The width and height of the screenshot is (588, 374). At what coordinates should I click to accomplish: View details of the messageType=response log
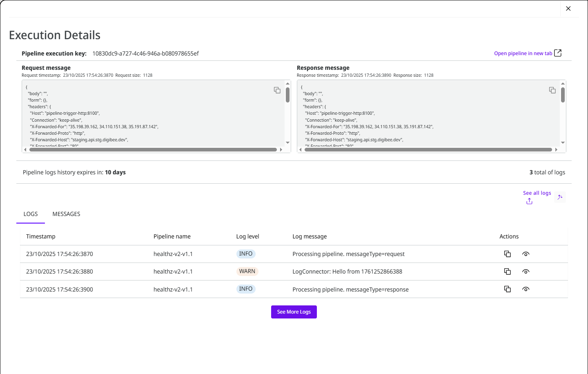526,289
